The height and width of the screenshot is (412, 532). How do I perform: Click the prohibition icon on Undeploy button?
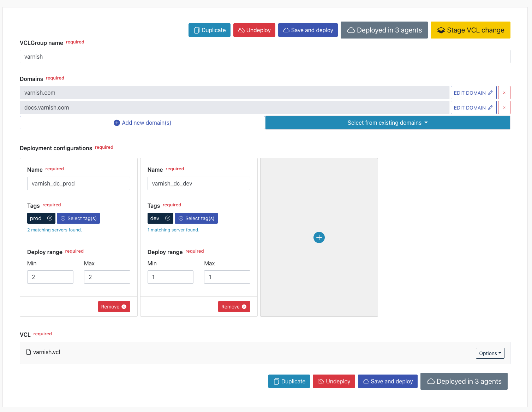241,30
